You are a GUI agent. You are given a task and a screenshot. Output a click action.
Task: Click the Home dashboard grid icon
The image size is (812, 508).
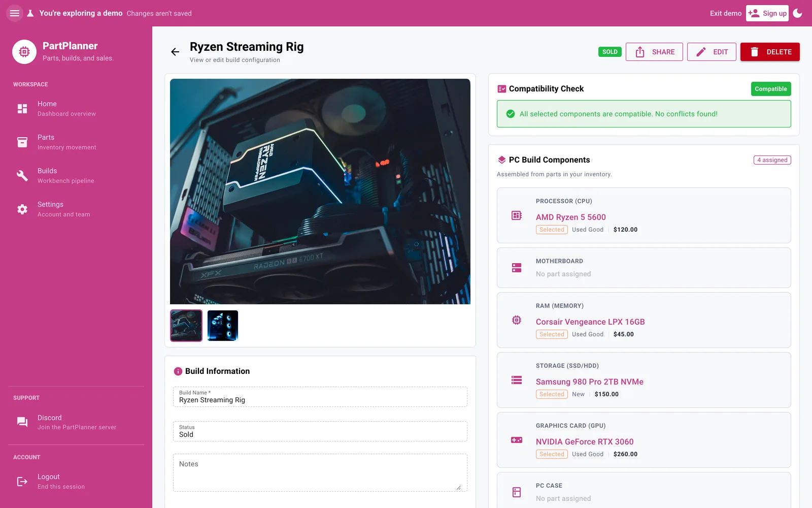point(22,109)
